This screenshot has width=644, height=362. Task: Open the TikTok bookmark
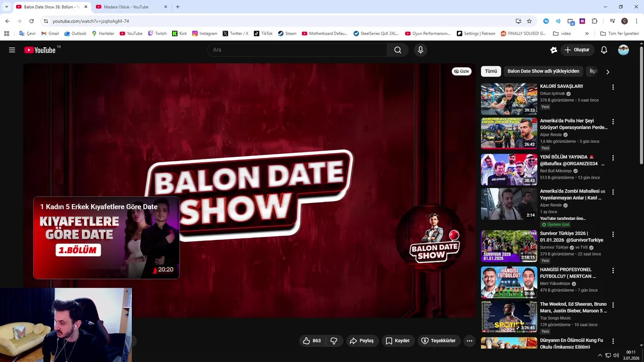coord(263,34)
